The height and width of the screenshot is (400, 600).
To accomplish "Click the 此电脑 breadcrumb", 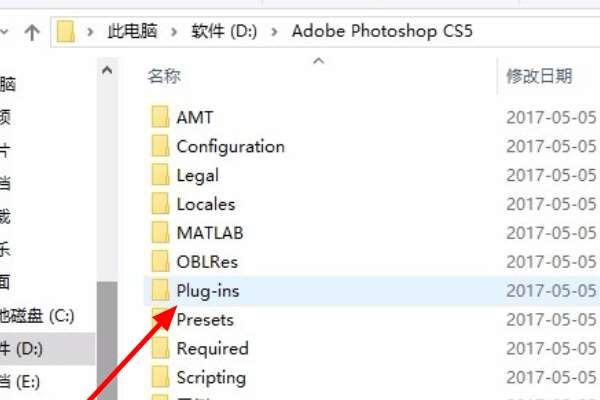I will [x=132, y=31].
